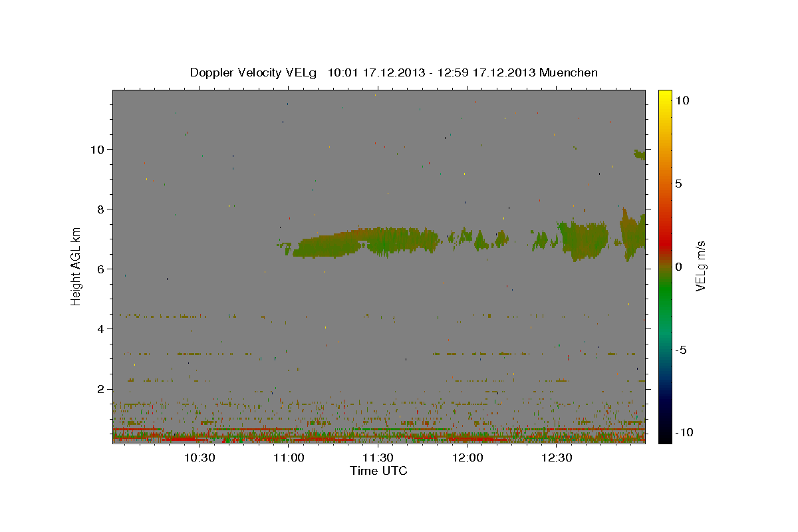Screen dimensions: 798x532
Task: Click the yellow top of the colorbar
Action: (x=664, y=96)
